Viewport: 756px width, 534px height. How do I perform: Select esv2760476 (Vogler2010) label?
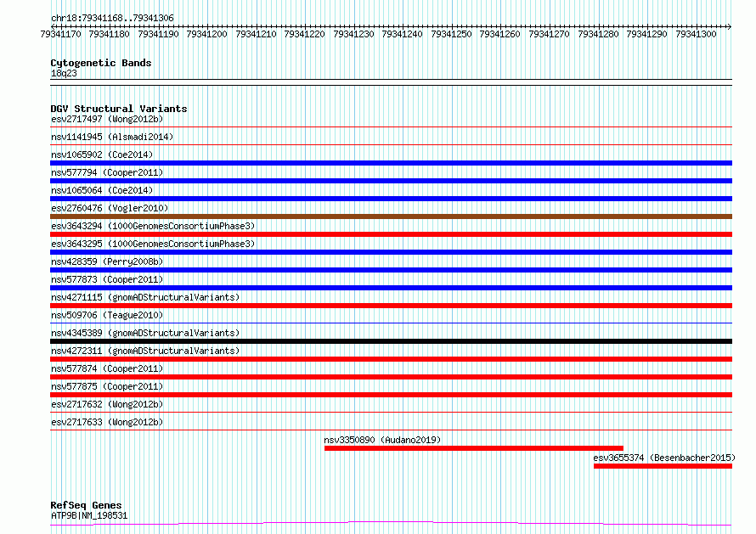110,208
